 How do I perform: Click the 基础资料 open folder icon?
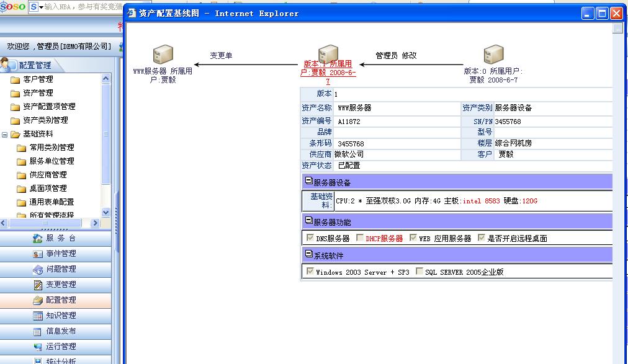coord(16,135)
